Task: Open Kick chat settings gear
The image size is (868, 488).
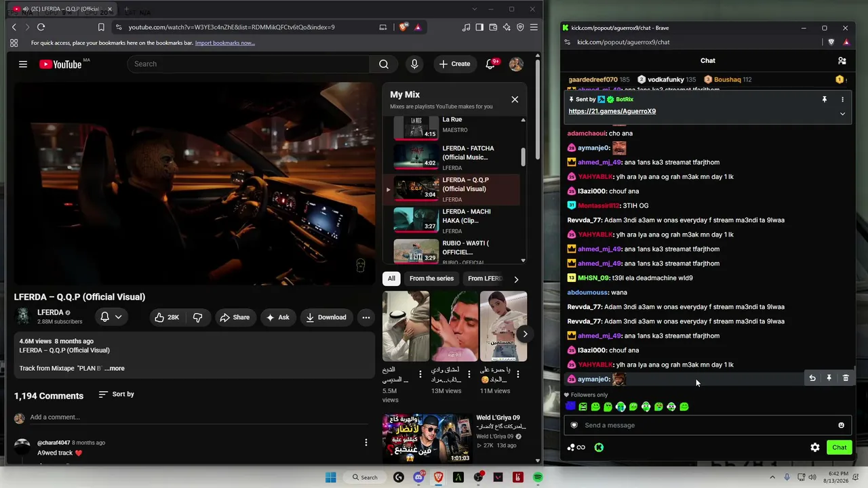Action: pos(815,447)
